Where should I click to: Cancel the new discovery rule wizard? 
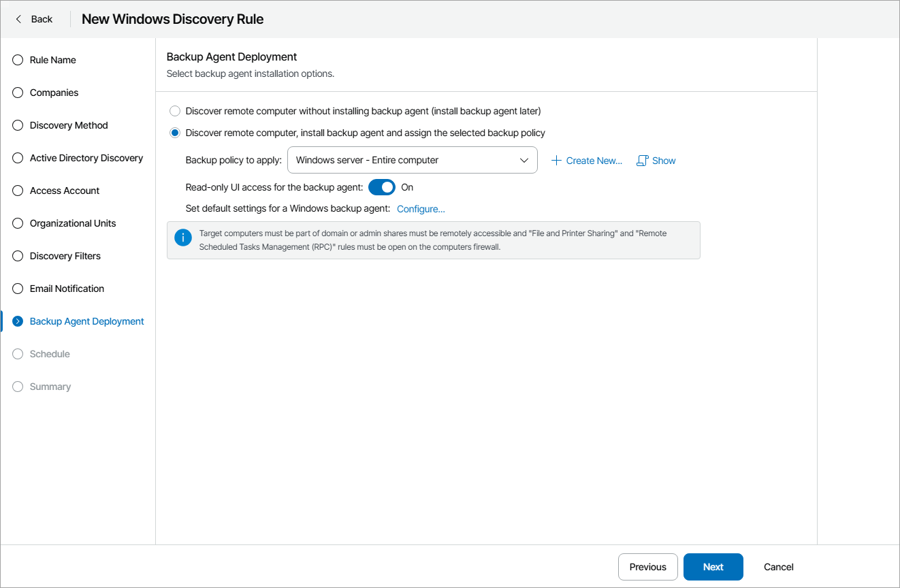pyautogui.click(x=778, y=567)
